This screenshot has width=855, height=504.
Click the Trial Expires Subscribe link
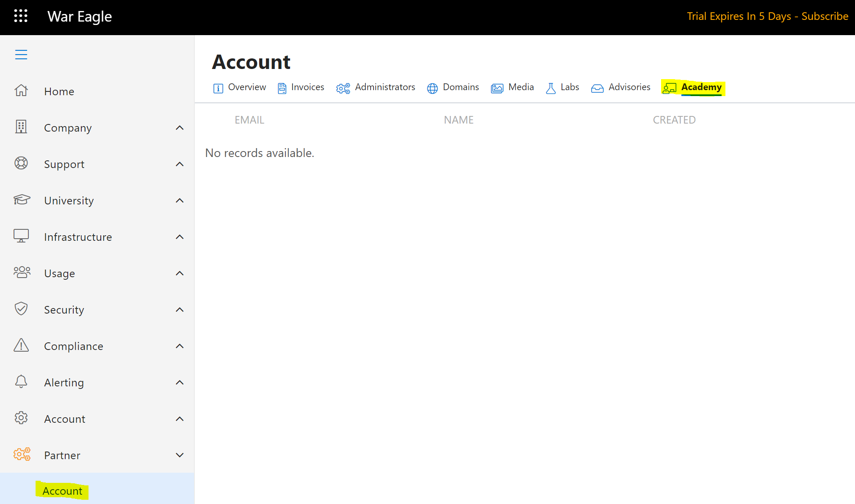(767, 17)
